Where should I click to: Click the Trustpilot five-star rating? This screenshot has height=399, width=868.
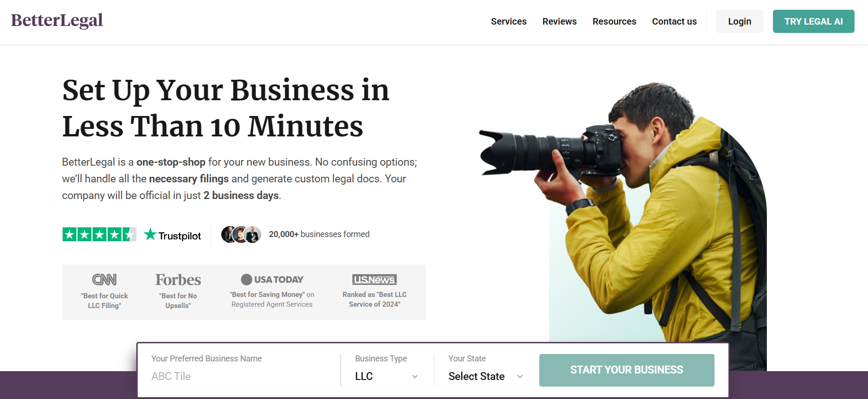99,234
